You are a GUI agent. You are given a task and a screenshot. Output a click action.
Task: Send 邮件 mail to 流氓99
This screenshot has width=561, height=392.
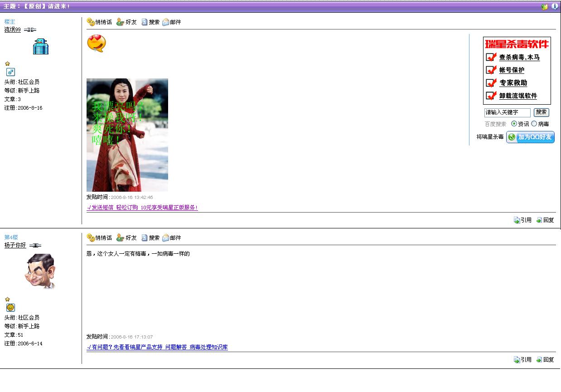tap(172, 22)
